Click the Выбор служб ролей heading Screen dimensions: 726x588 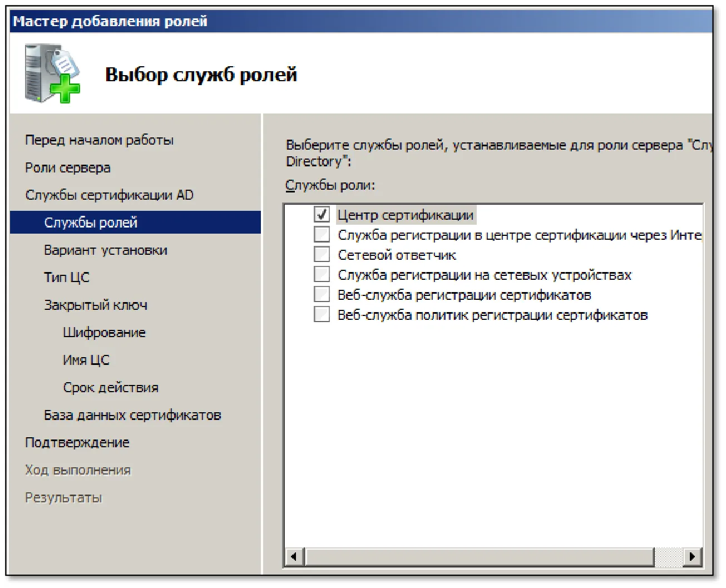[201, 75]
